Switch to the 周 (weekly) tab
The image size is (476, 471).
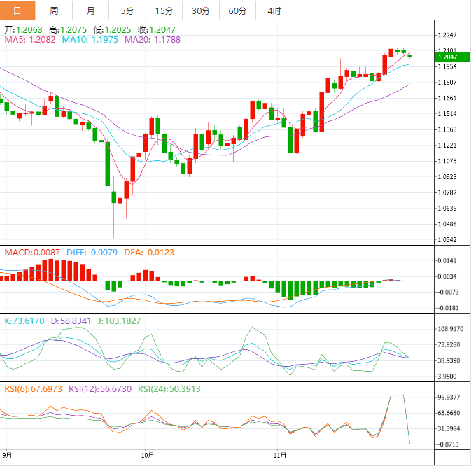pyautogui.click(x=55, y=10)
